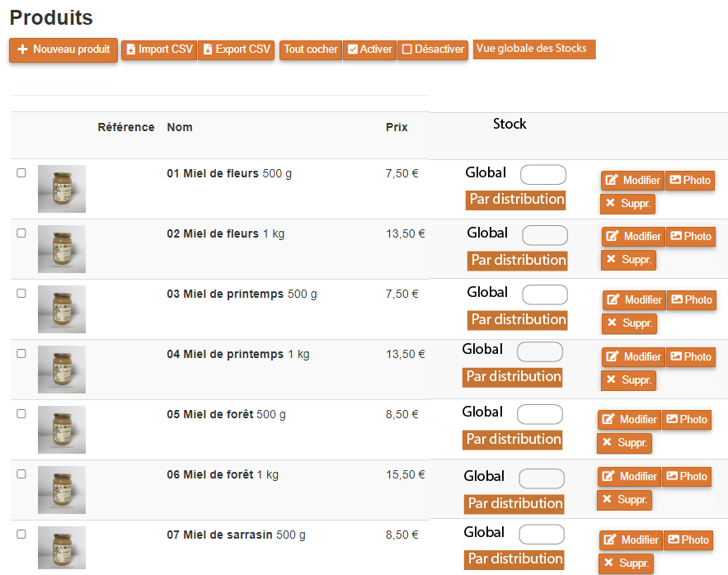Open Vue globale des Stocks
The image size is (728, 575).
533,49
